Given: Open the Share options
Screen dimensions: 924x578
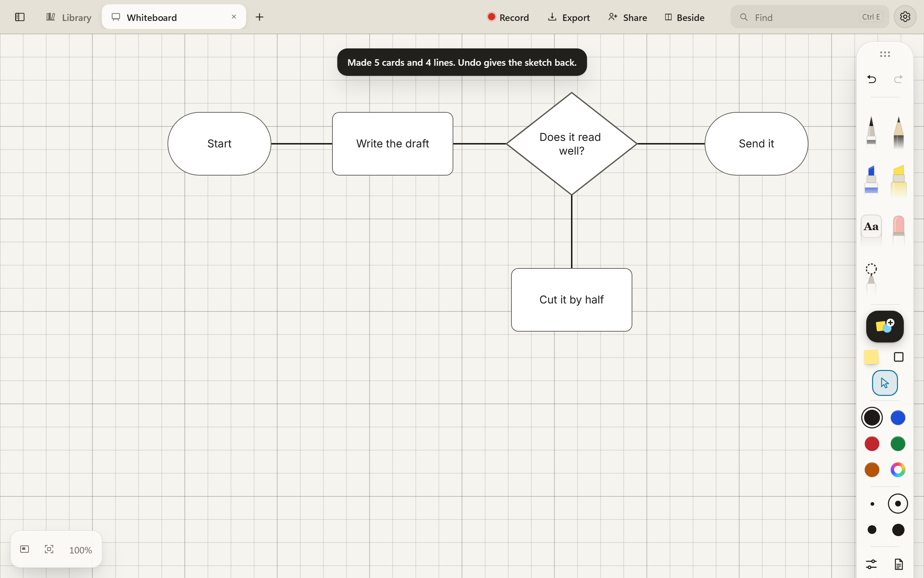Looking at the screenshot, I should pos(628,17).
